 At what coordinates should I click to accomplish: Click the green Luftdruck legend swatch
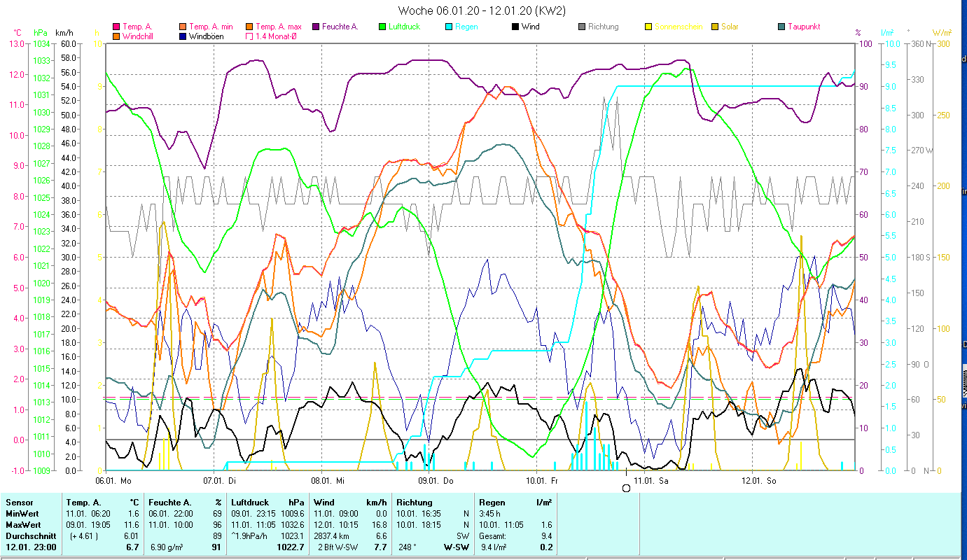tap(382, 27)
